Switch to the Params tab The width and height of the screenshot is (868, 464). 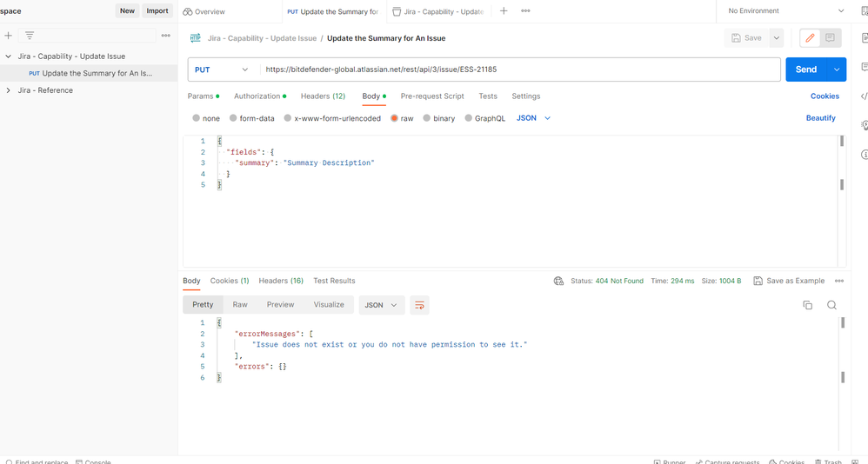[x=204, y=96]
